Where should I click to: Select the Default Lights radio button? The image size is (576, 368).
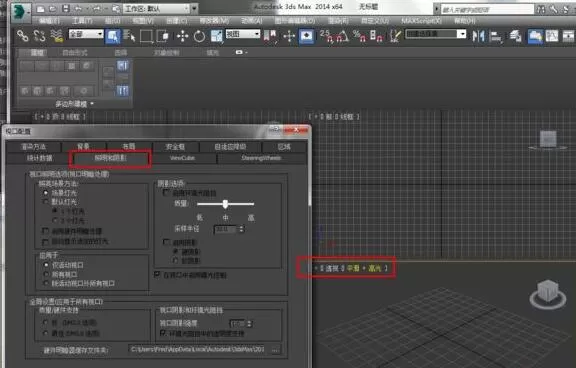[46, 202]
